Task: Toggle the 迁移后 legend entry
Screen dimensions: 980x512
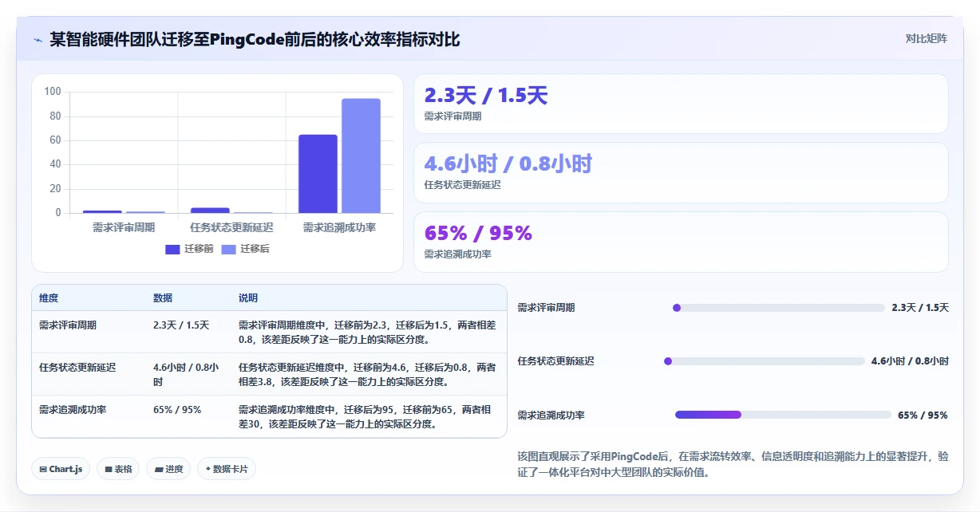Action: pos(245,249)
